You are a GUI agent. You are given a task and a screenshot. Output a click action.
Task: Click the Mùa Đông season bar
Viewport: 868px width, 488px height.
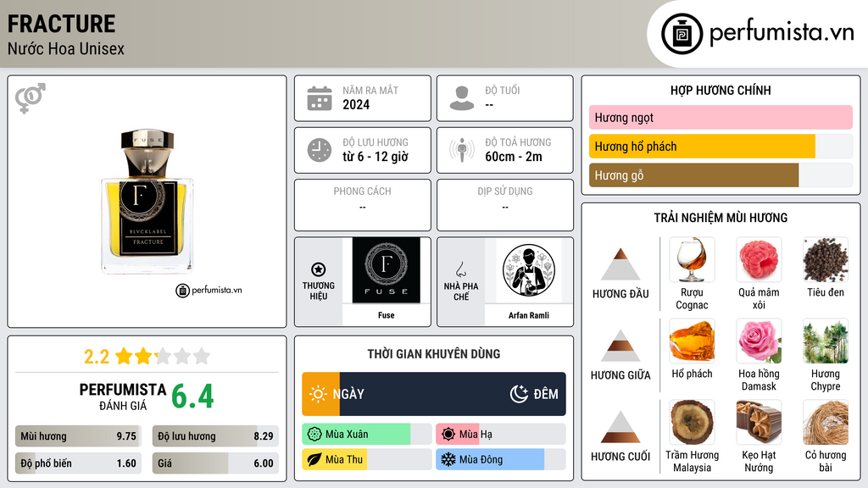500,459
